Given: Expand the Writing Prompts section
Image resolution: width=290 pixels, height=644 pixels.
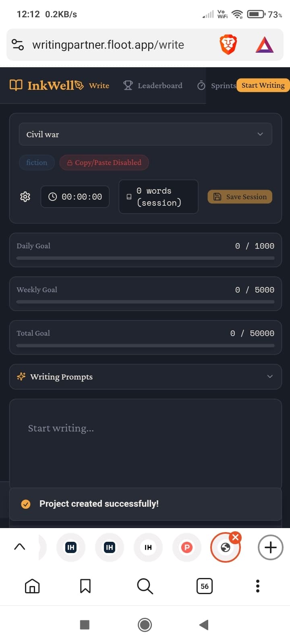Looking at the screenshot, I should [x=269, y=377].
